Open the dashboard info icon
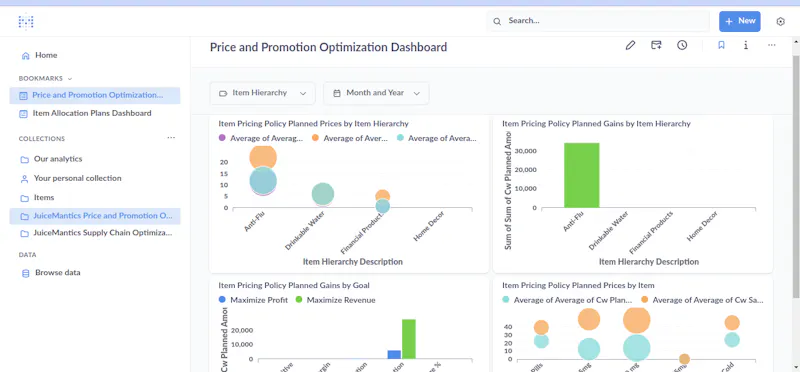Viewport: 800px width, 372px height. point(746,45)
